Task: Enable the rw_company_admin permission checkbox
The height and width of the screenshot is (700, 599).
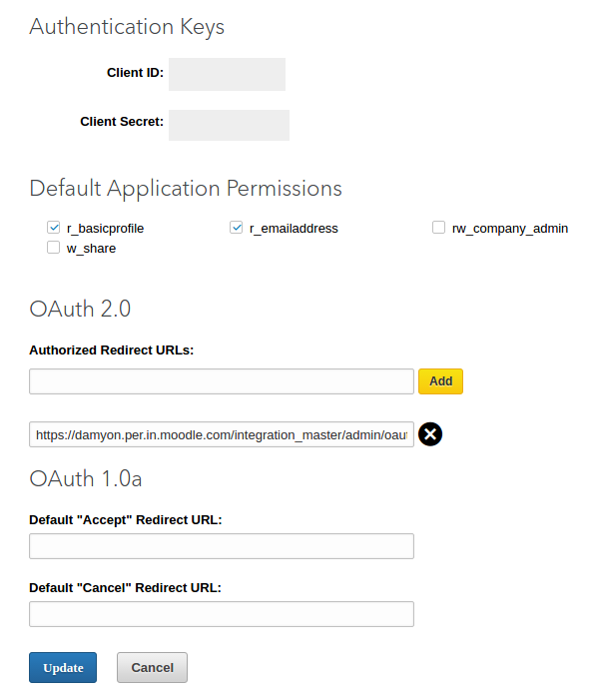Action: point(438,228)
